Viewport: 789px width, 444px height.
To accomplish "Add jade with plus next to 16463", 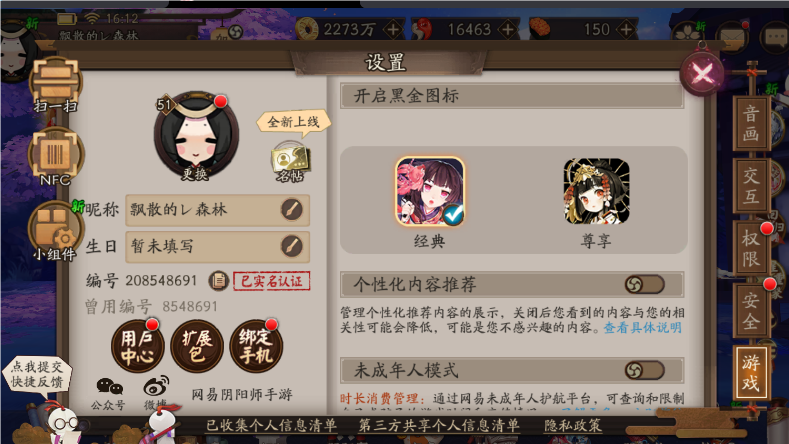I will click(508, 30).
